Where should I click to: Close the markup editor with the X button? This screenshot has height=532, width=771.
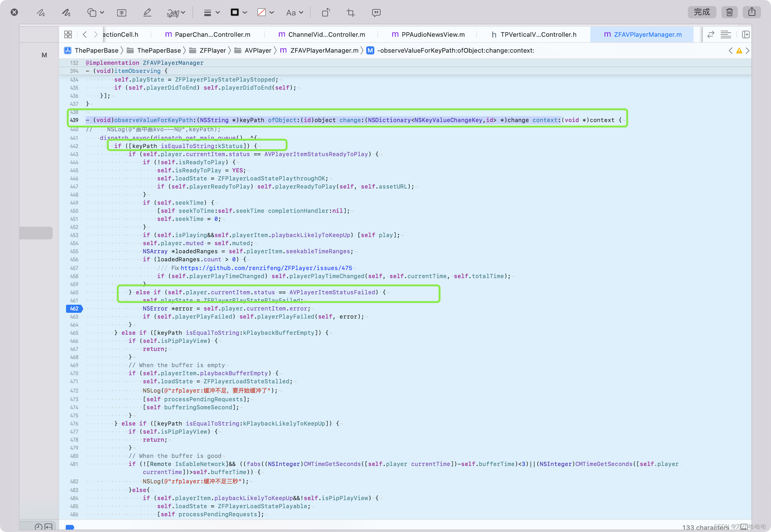(x=14, y=12)
